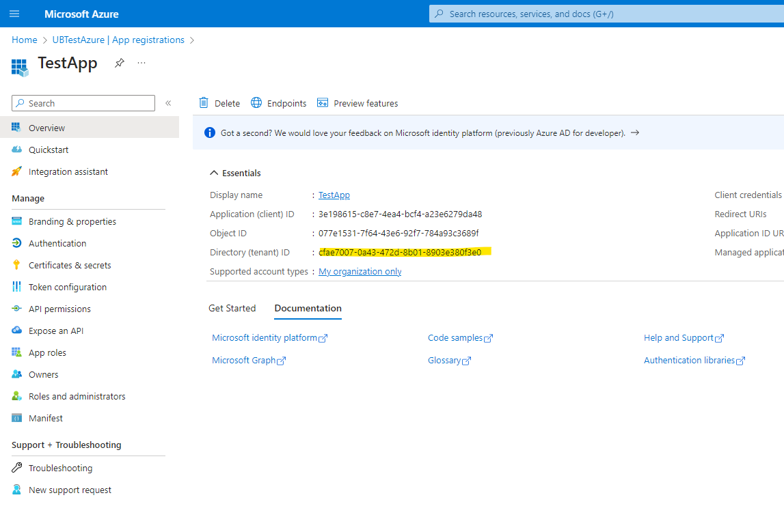
Task: Pin TestApp to the dashboard
Action: [x=119, y=63]
